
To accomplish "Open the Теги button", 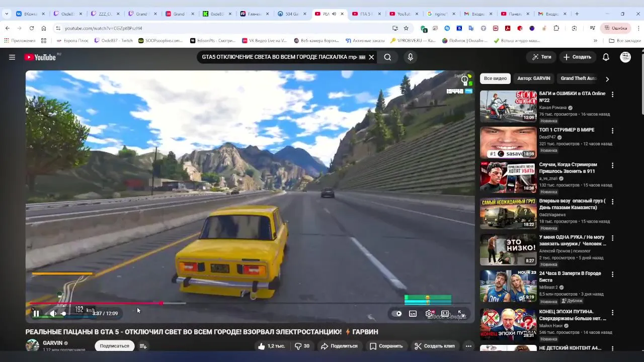I will [541, 57].
